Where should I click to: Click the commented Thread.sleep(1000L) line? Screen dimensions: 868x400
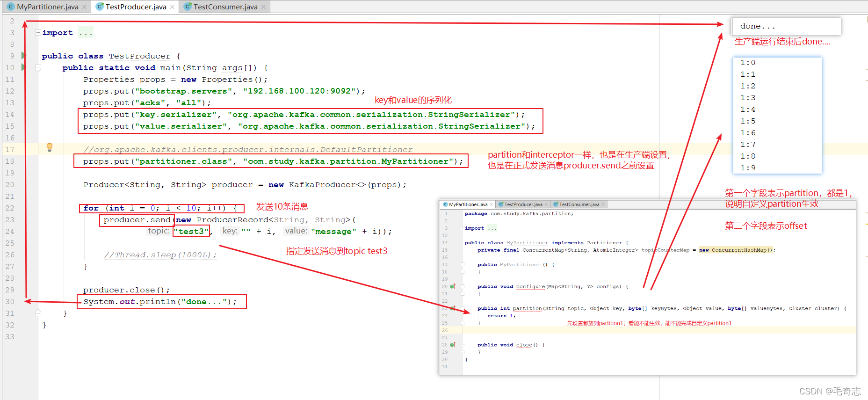161,255
